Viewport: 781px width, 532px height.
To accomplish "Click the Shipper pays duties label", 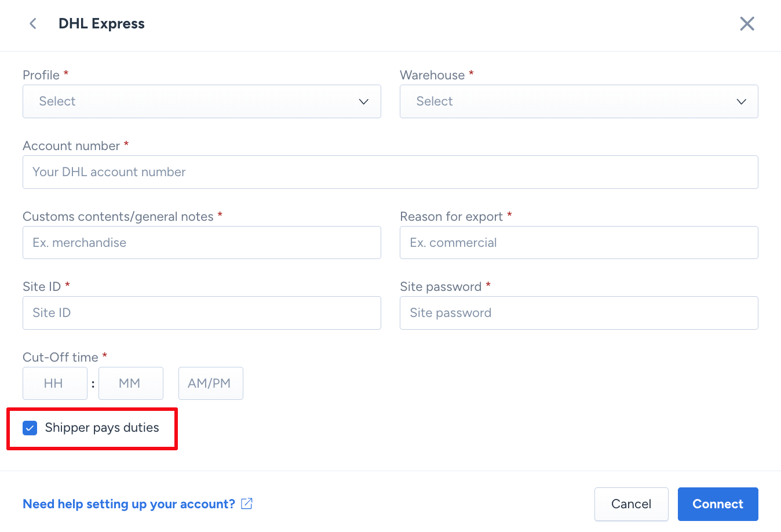I will 102,428.
